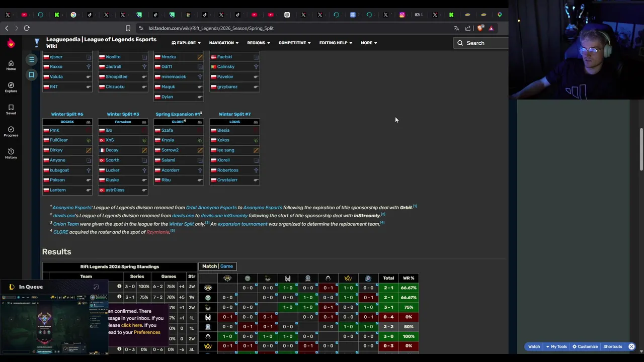The height and width of the screenshot is (362, 644).
Task: Click the page vertical scrollbar thumb
Action: coord(641,150)
